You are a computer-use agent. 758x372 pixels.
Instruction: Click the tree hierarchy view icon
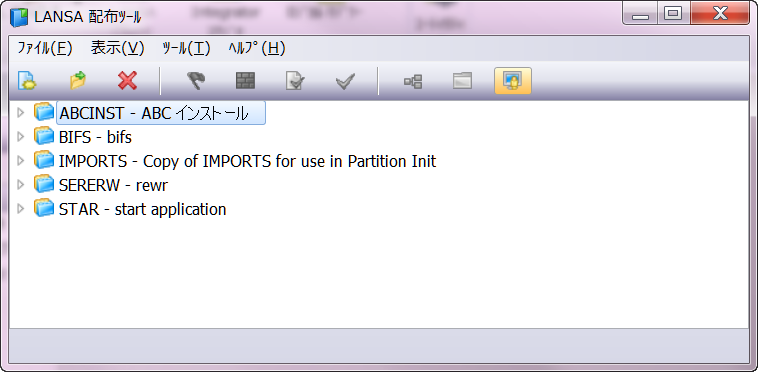(413, 81)
